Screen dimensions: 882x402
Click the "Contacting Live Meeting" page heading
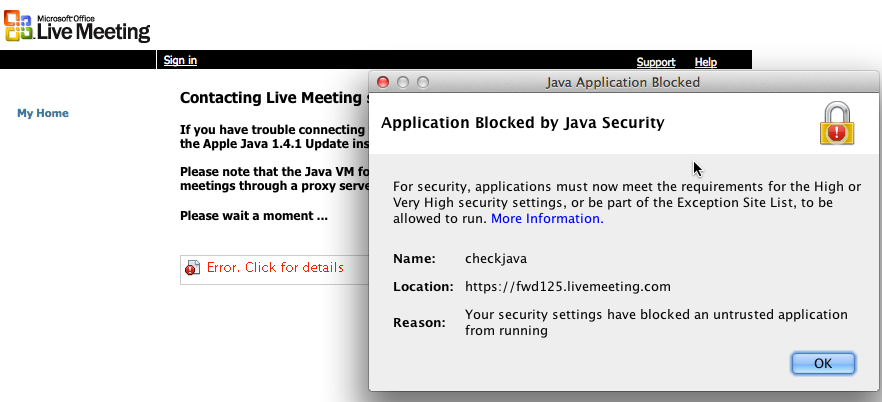(268, 98)
